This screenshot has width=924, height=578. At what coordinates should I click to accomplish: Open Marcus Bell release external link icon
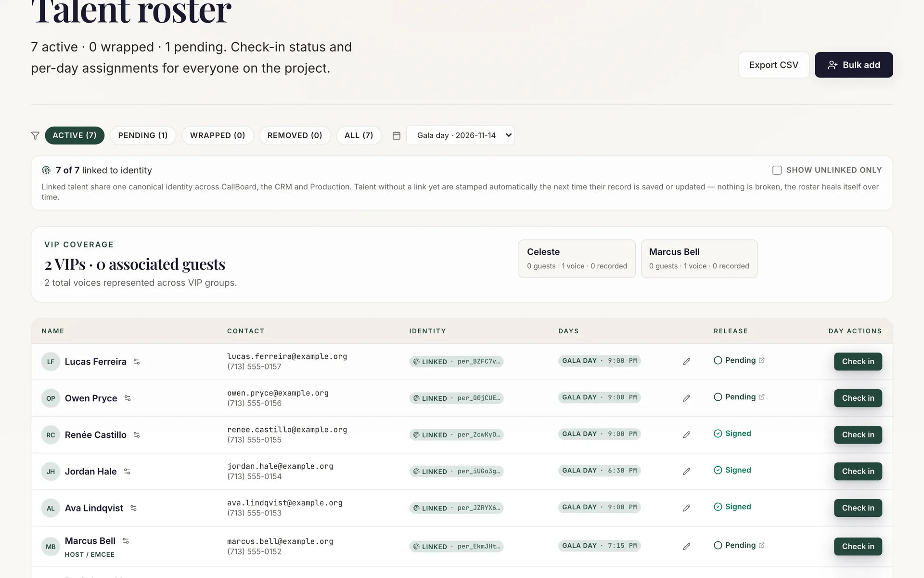tap(762, 545)
